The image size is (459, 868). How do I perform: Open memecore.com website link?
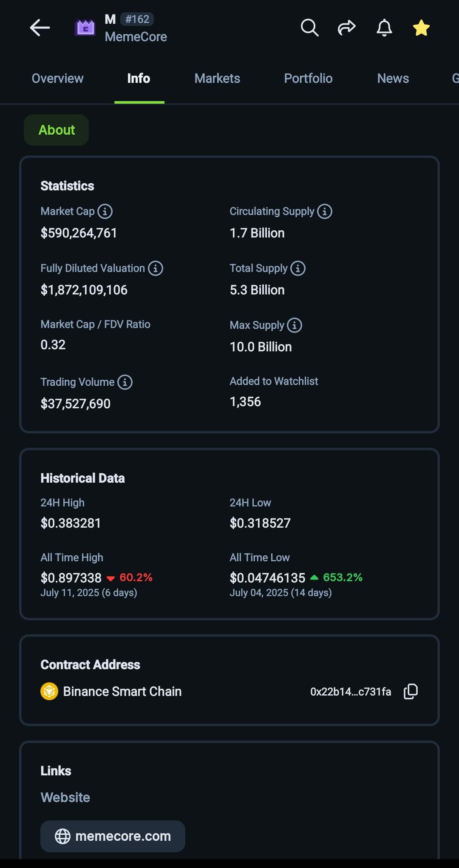click(x=113, y=836)
